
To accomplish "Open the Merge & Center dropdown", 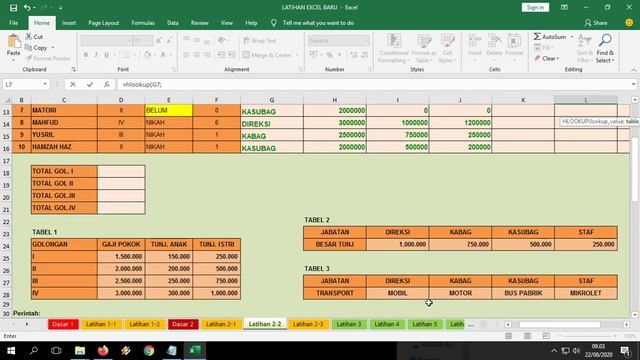I will [x=298, y=55].
